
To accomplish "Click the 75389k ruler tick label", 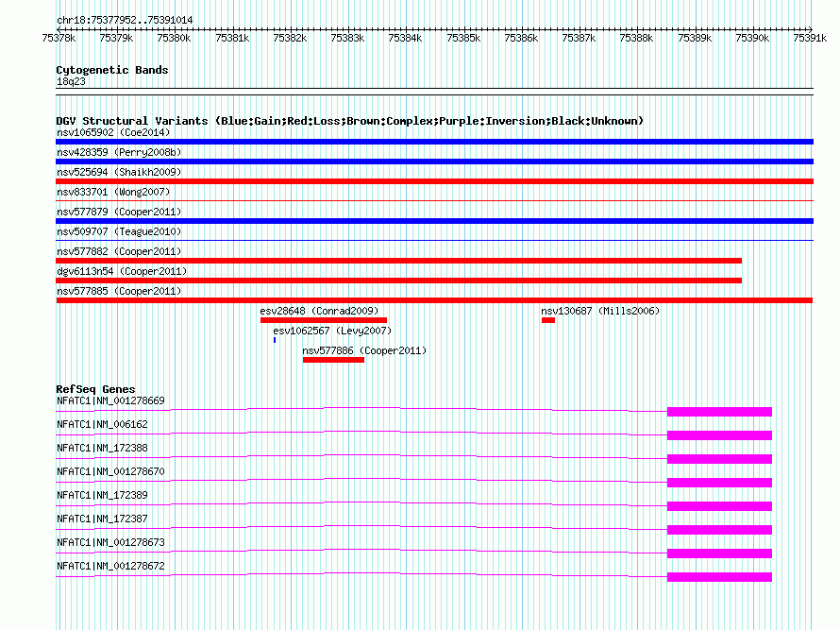I will (x=695, y=38).
